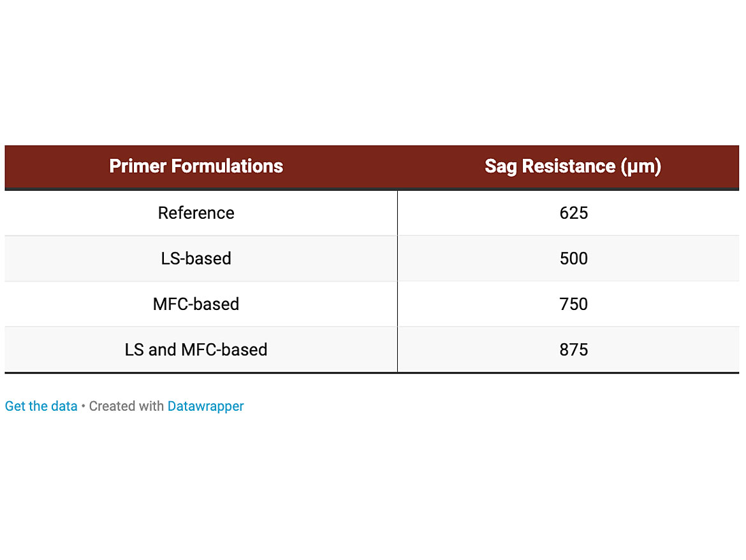Click the LS-based formulation cell
The height and width of the screenshot is (560, 746).
pos(196,258)
